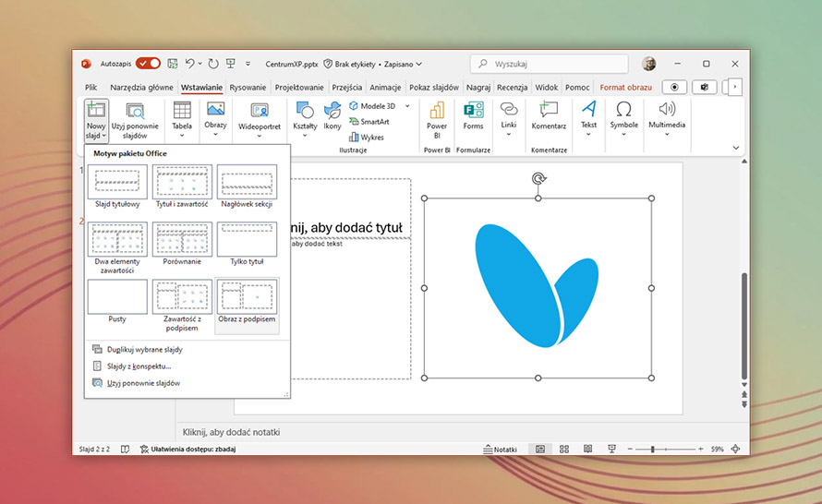Open the Obrazy dropdown
Image resolution: width=822 pixels, height=504 pixels.
coord(215,120)
